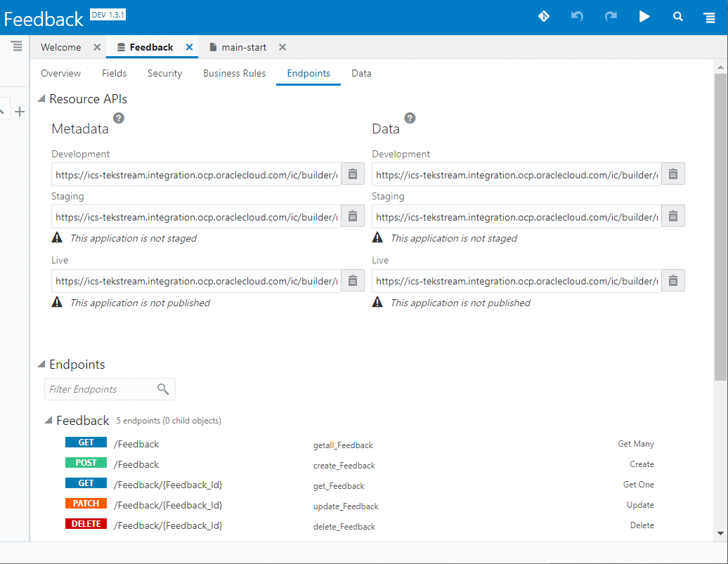Click the Redo arrow in the header
728x564 pixels.
pyautogui.click(x=611, y=17)
